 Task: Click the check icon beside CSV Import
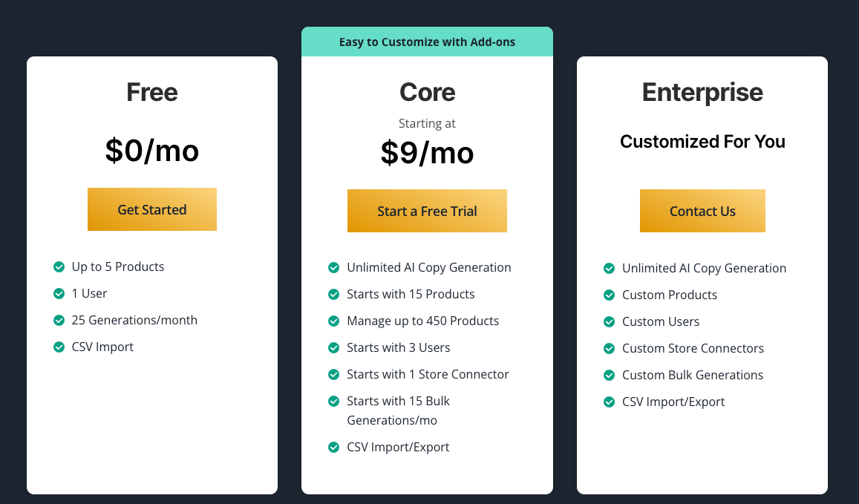click(x=59, y=347)
